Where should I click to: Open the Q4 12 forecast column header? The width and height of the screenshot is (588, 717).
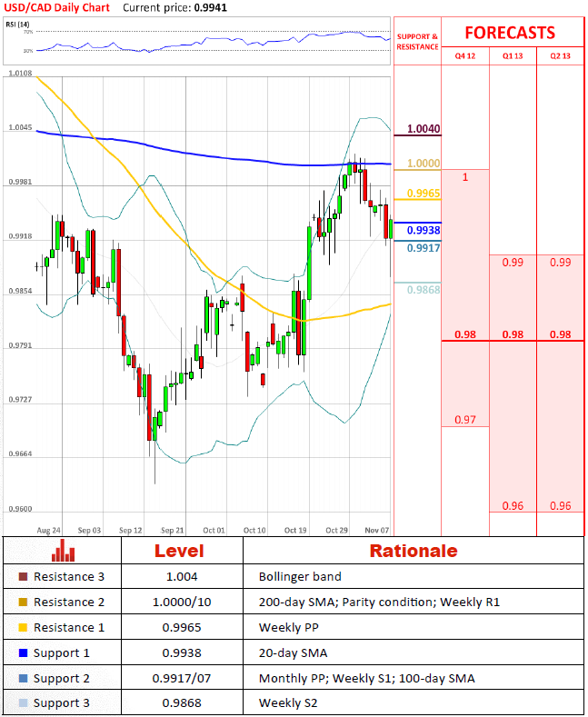pyautogui.click(x=464, y=55)
